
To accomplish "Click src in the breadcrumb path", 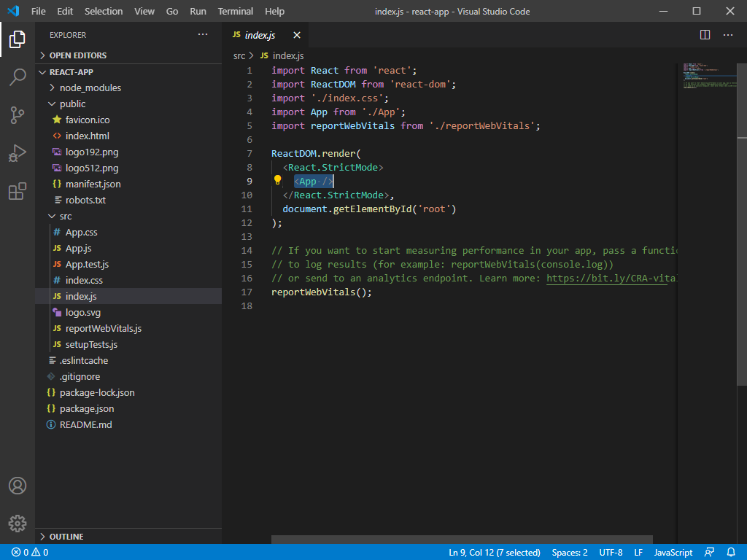I will click(239, 55).
